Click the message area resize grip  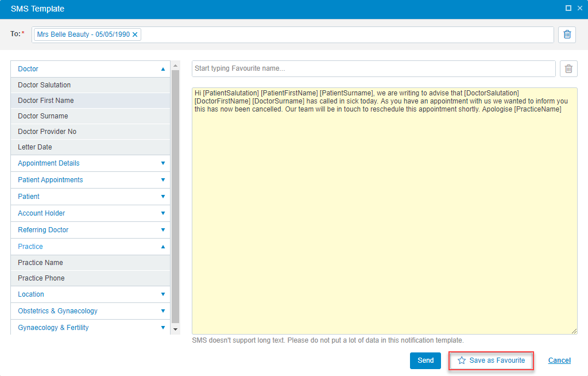pyautogui.click(x=574, y=331)
